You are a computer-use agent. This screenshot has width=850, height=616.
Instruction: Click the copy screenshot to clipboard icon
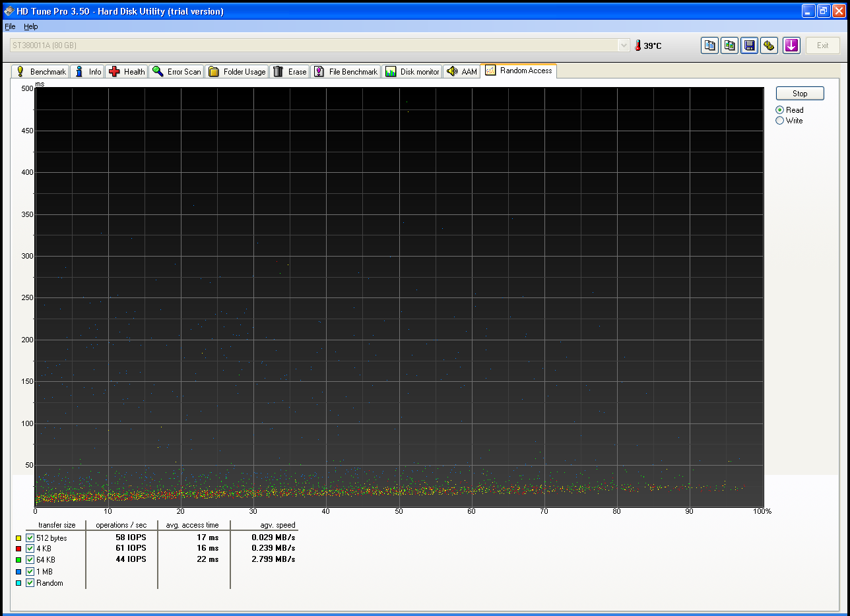coord(729,46)
